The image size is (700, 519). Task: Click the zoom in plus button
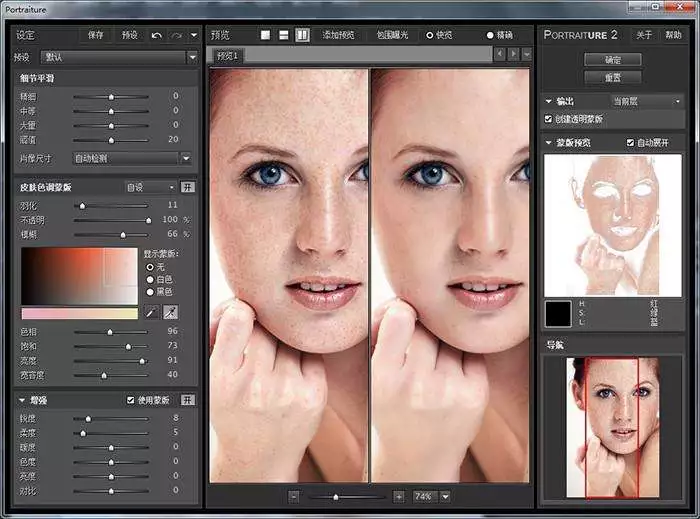pos(398,496)
